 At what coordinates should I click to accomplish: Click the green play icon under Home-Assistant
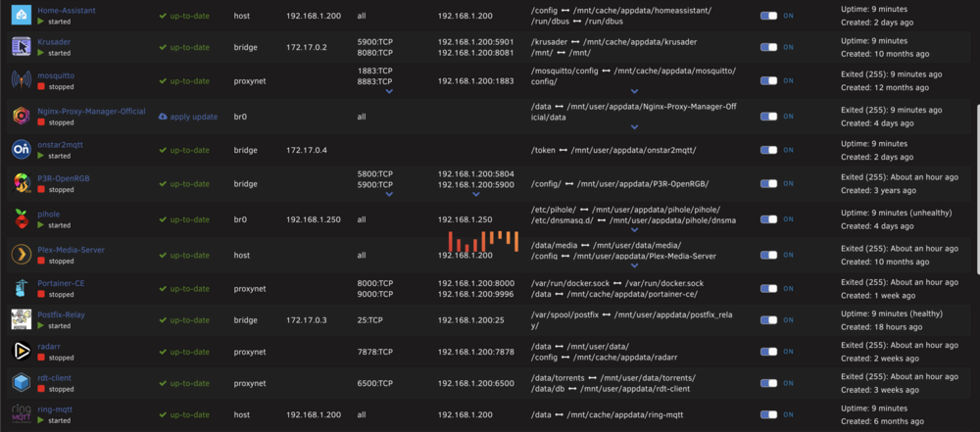[41, 22]
